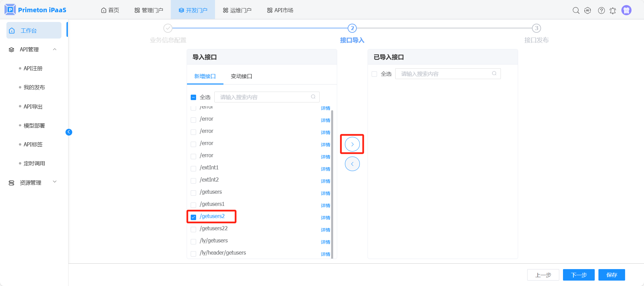
Task: Move selected interfaces right with arrow button
Action: 352,144
